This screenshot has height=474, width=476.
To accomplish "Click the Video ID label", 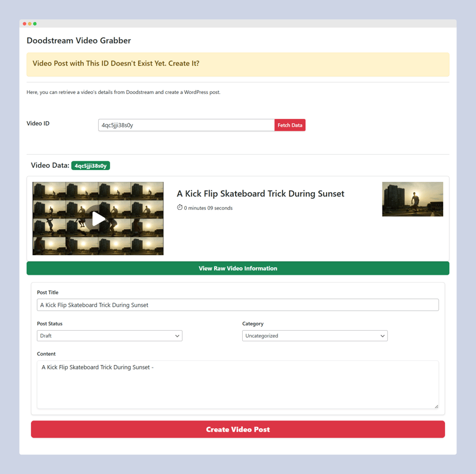I will [38, 123].
